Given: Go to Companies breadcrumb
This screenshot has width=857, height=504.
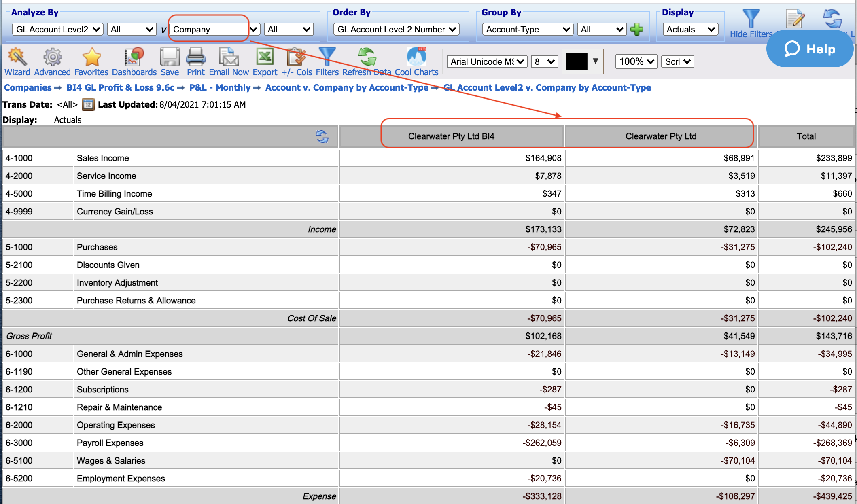Looking at the screenshot, I should tap(28, 87).
